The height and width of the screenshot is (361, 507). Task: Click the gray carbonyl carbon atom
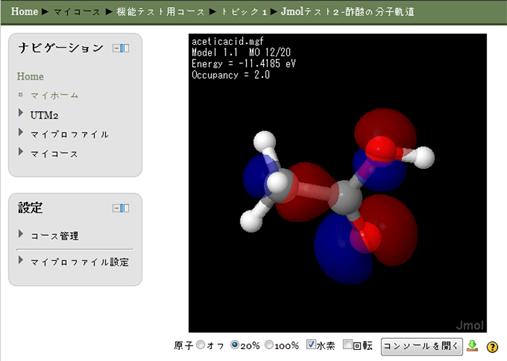point(345,199)
